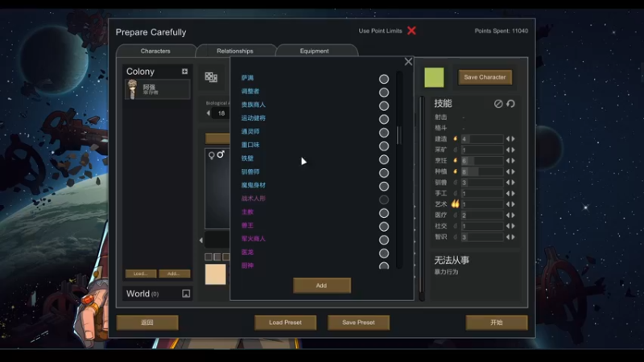Select the 军火商人 radio button

click(x=384, y=240)
